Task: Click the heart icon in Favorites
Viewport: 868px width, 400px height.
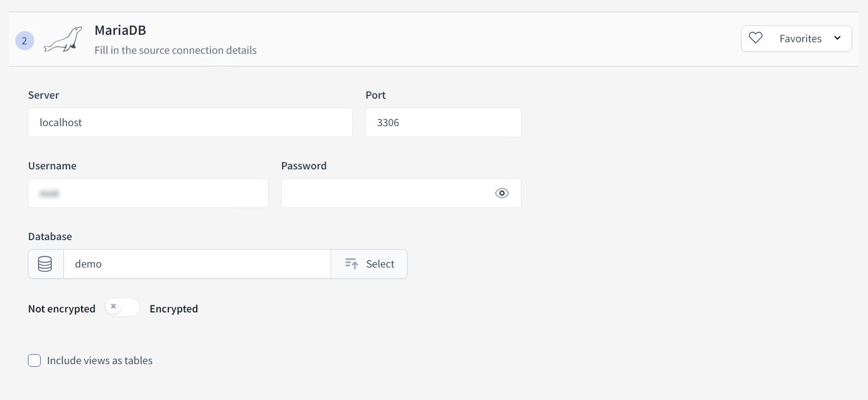Action: click(756, 38)
